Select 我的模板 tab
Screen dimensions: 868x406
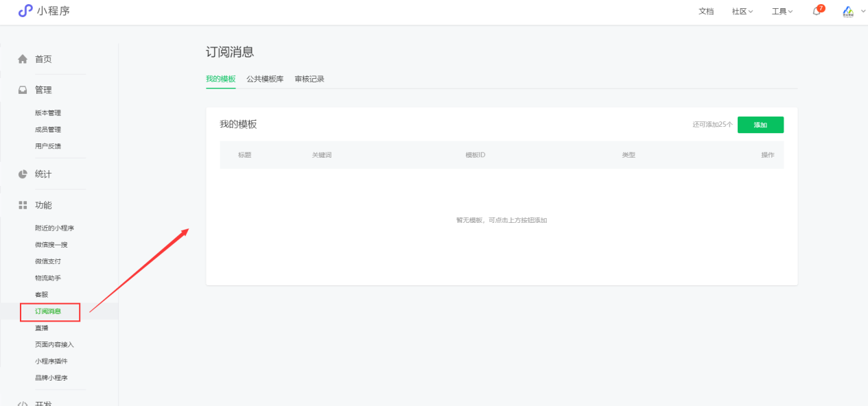point(220,79)
